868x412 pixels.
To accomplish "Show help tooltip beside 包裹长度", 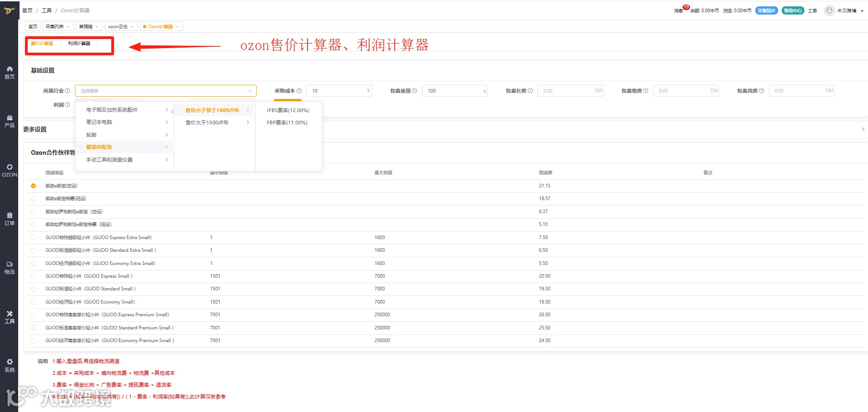I will 530,91.
